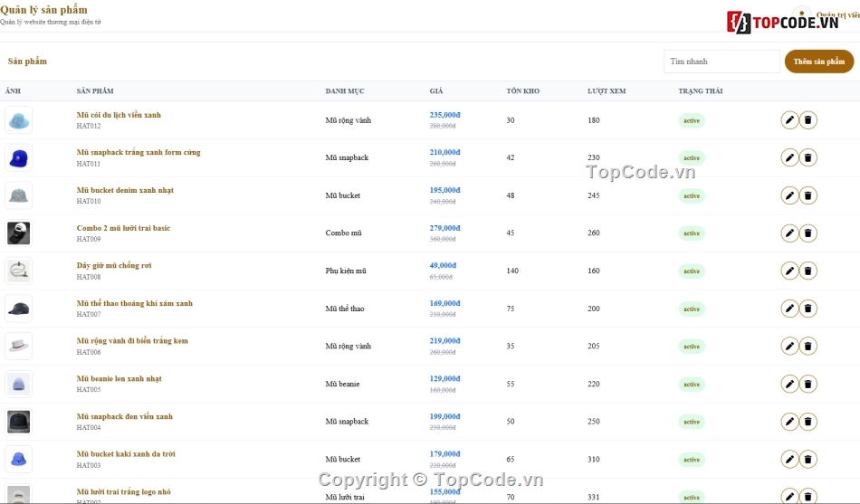This screenshot has width=860, height=504.
Task: Delete product HAT011 with trash icon
Action: [807, 158]
